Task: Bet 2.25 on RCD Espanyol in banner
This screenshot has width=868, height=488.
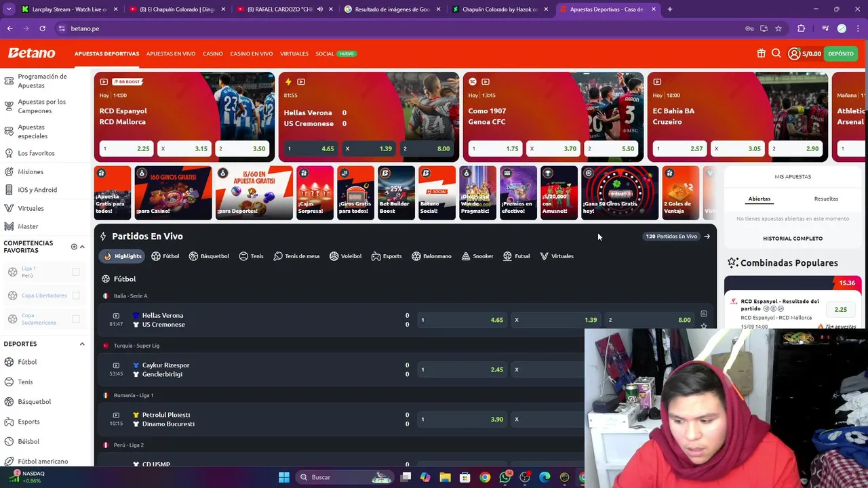Action: coord(127,148)
